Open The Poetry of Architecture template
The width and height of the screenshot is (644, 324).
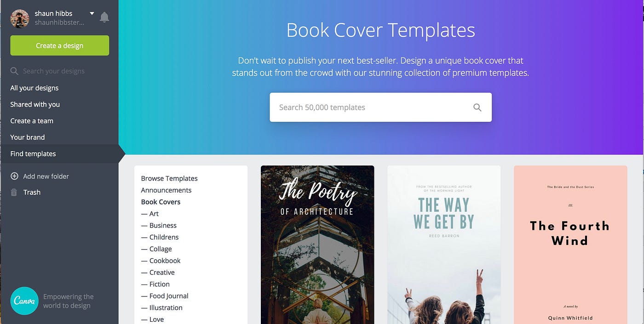pyautogui.click(x=317, y=244)
